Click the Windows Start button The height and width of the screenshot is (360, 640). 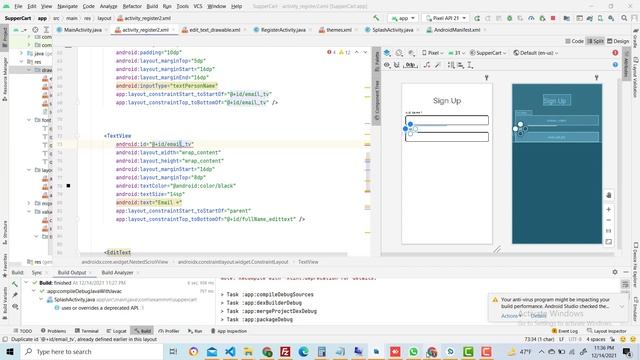[x=9, y=351]
